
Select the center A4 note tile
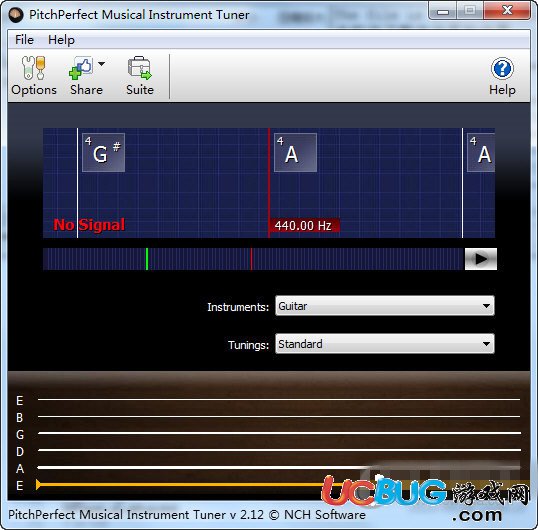(x=295, y=152)
